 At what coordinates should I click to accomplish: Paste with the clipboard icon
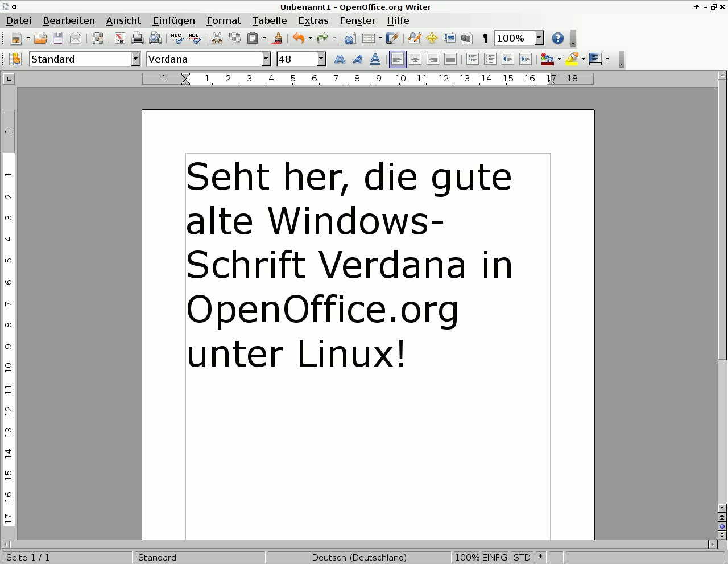pyautogui.click(x=253, y=38)
